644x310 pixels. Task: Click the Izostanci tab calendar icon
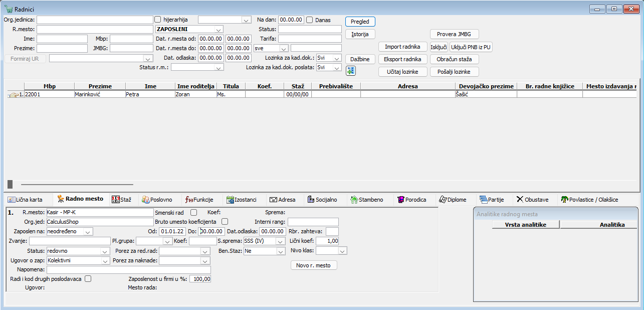tap(230, 200)
